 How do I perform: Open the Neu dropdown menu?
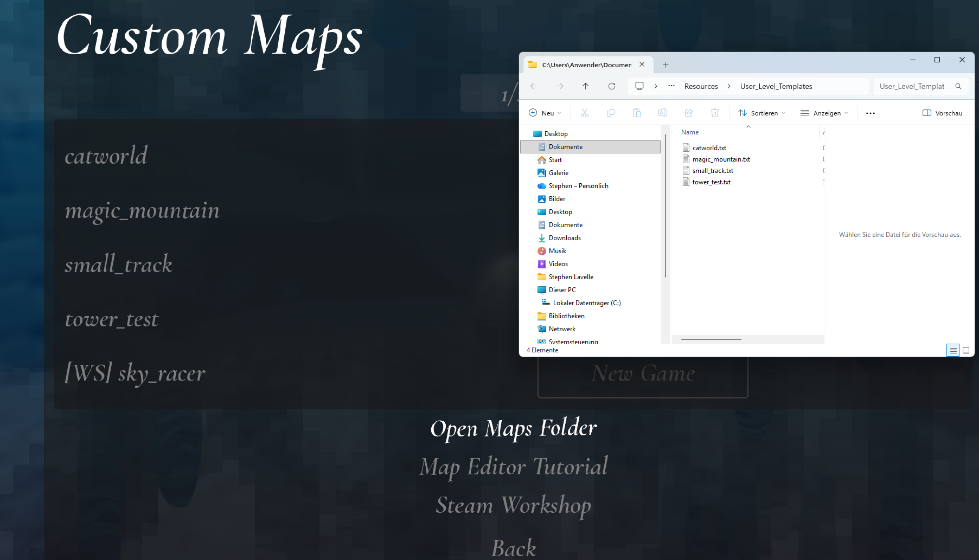(545, 113)
